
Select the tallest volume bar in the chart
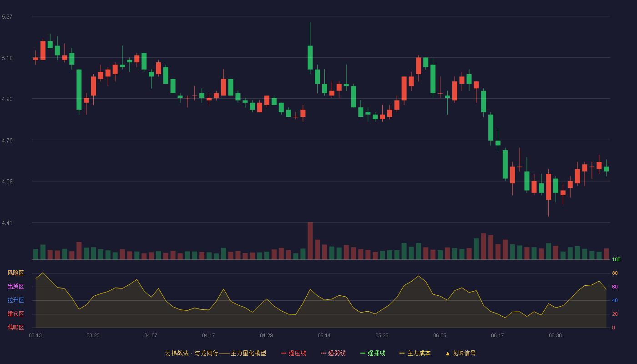(310, 241)
